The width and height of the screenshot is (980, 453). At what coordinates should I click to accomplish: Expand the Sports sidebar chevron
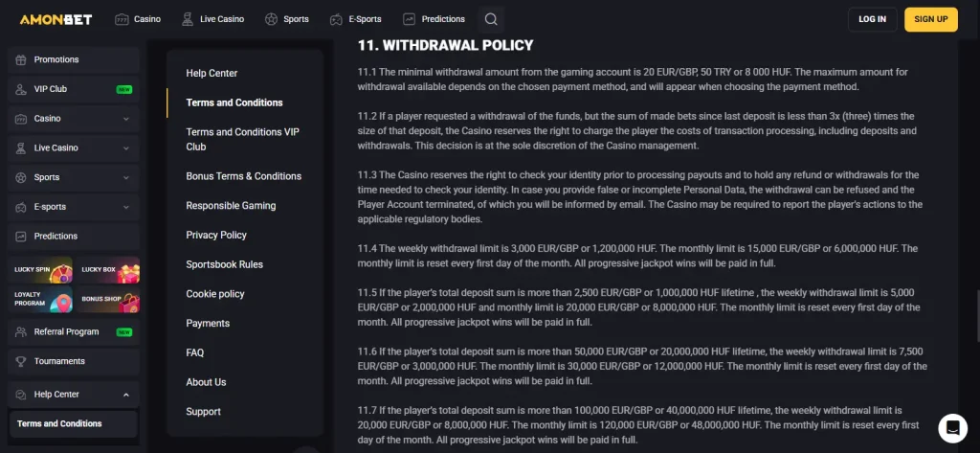(126, 177)
